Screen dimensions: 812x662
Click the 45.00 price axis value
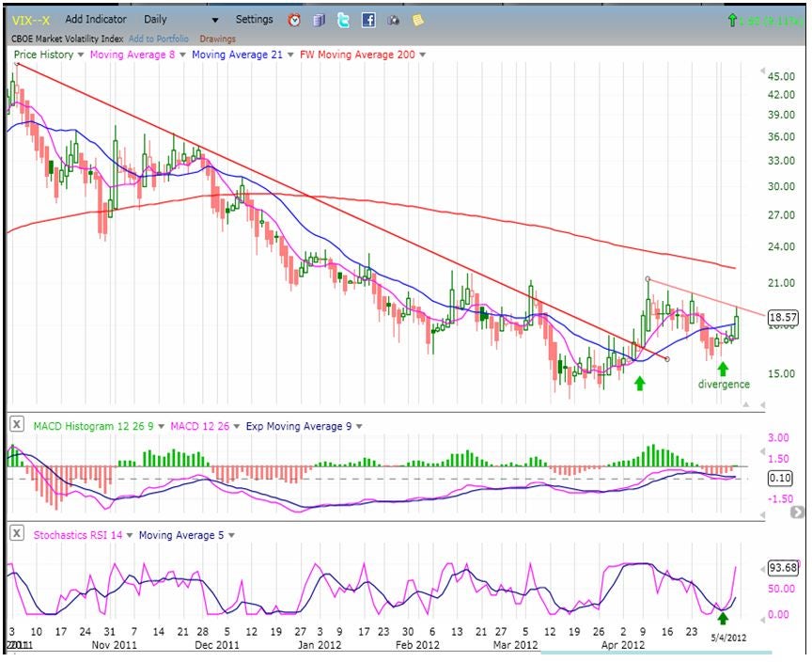coord(781,77)
